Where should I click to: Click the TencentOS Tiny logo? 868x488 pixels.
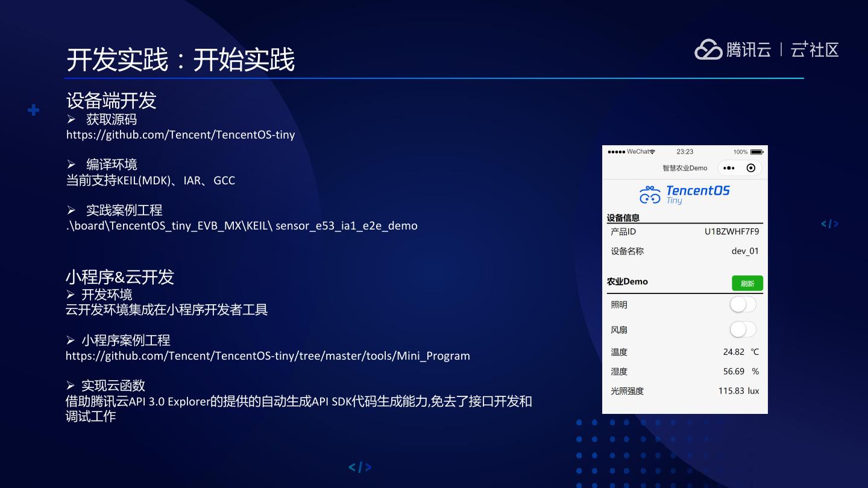(684, 194)
